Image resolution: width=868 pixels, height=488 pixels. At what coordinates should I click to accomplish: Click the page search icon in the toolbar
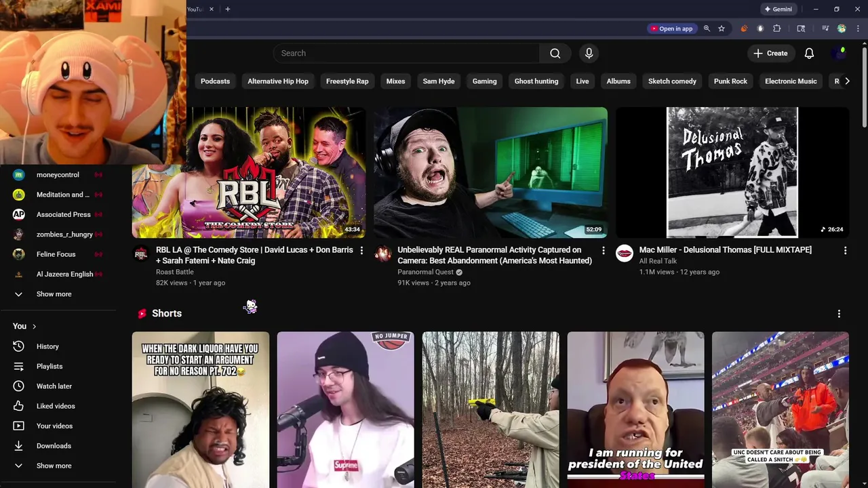801,28
